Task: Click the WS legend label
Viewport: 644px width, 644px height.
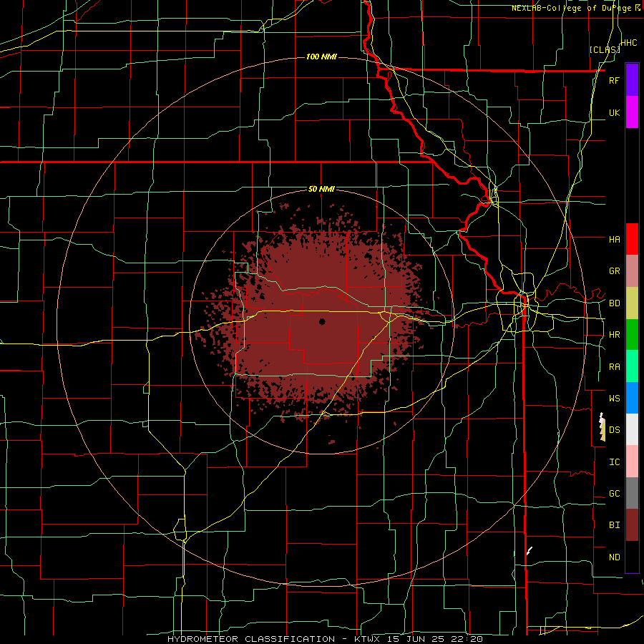Action: [614, 398]
